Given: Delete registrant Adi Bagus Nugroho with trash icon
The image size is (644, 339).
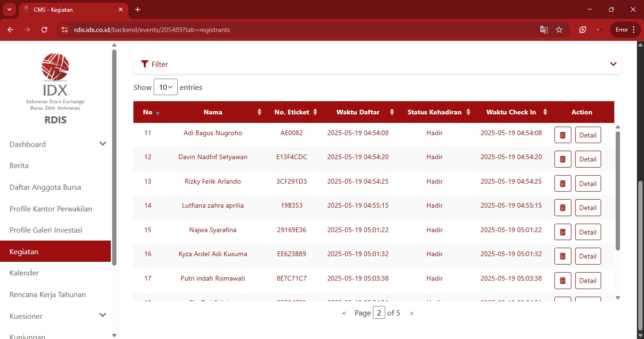Looking at the screenshot, I should 563,135.
